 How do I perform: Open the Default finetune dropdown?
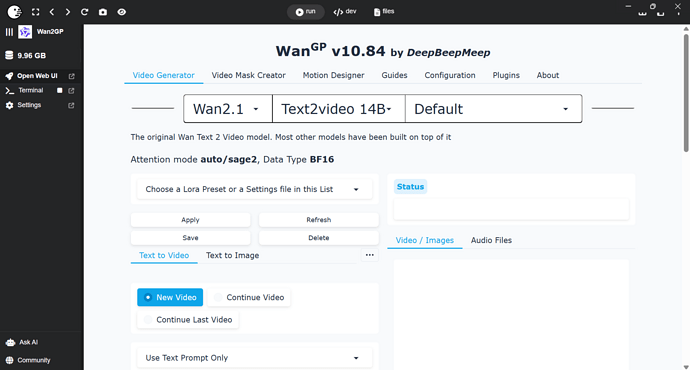(493, 109)
